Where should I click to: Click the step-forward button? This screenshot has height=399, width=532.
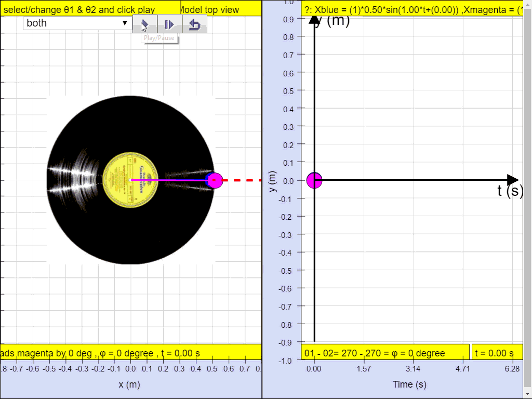[x=170, y=24]
